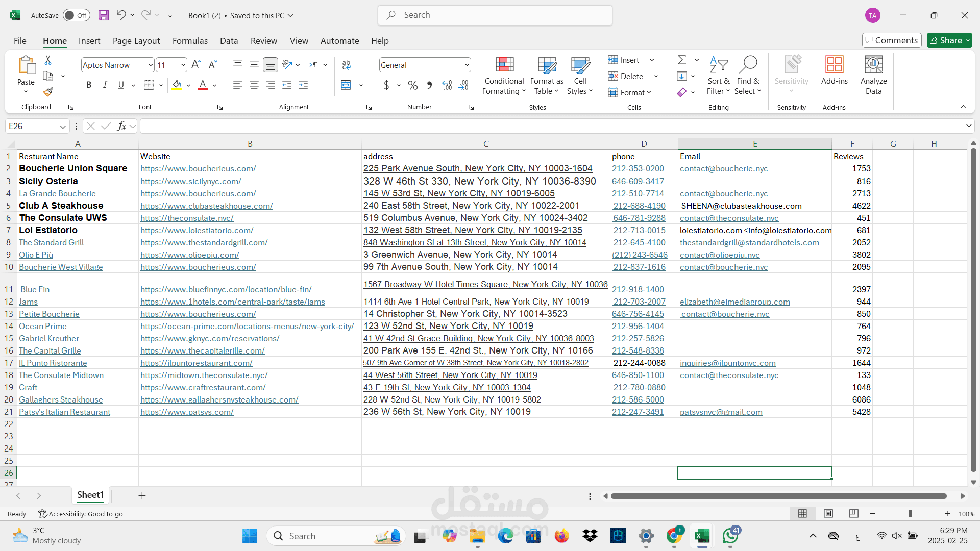The width and height of the screenshot is (980, 551).
Task: Click the Excel search box
Action: 495,15
